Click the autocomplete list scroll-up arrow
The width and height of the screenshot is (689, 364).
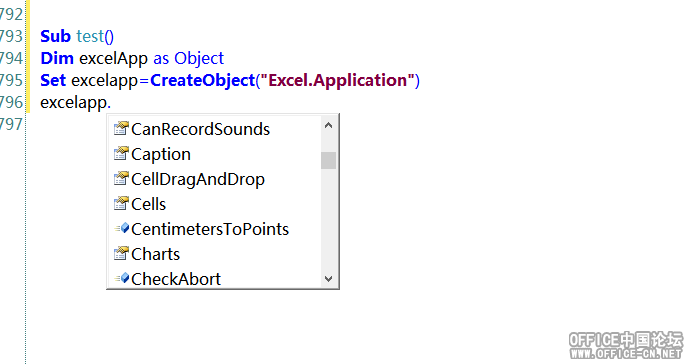click(328, 125)
